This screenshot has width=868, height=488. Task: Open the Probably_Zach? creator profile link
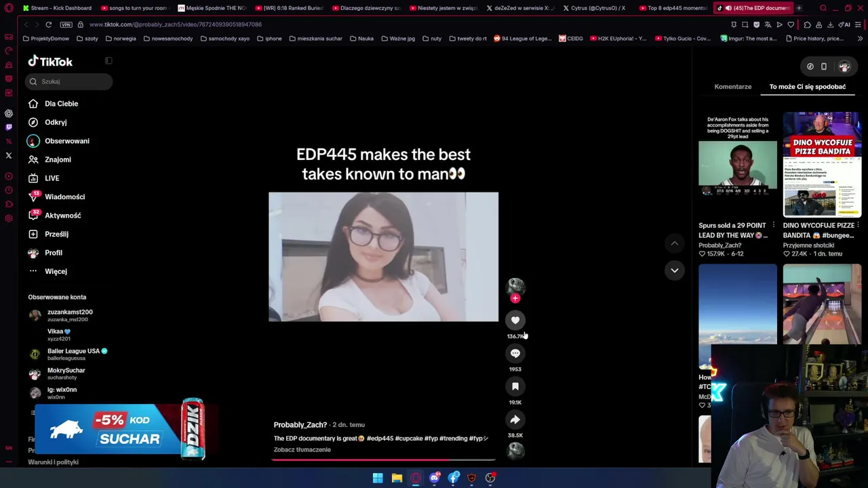[300, 425]
